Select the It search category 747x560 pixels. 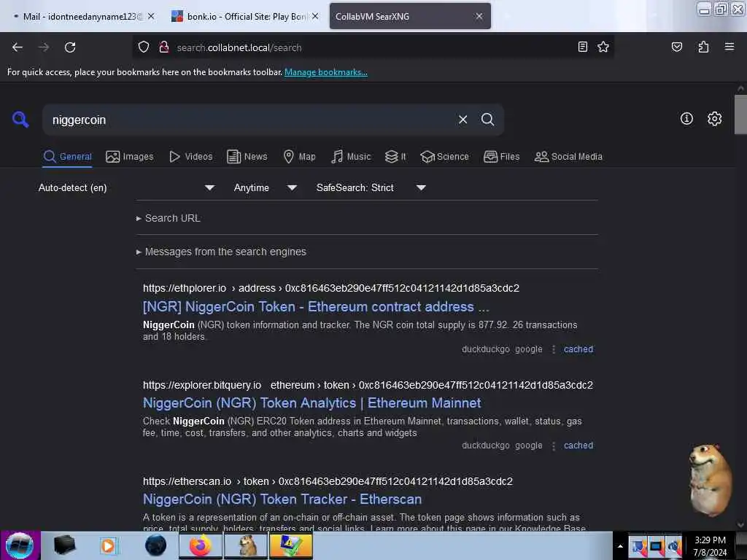[395, 157]
